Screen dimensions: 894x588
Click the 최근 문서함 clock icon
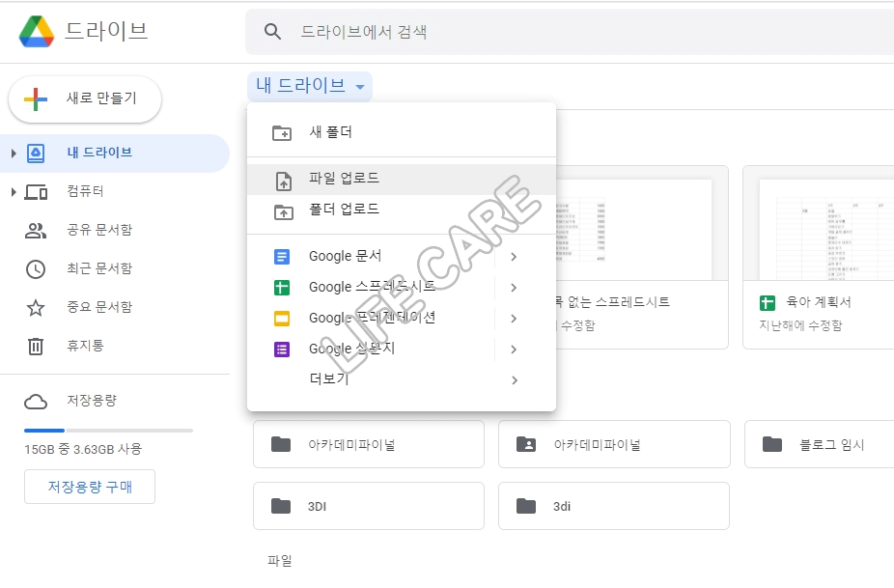coord(36,269)
